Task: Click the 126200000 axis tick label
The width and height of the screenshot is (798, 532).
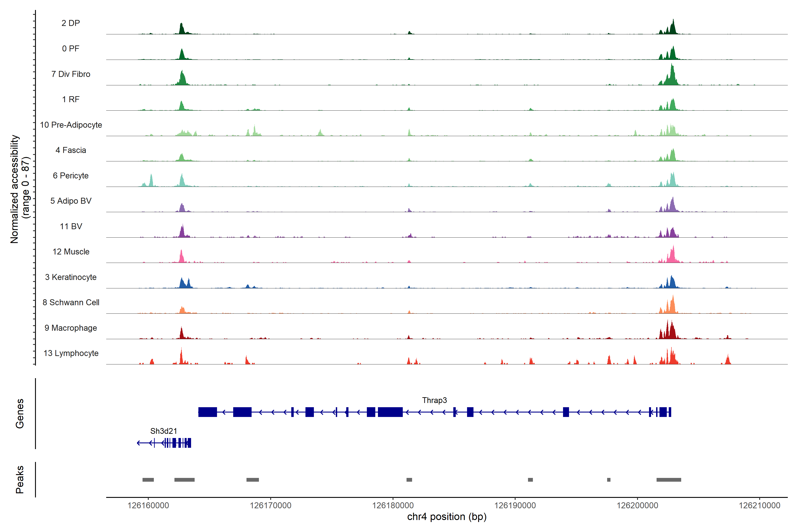Action: [637, 505]
